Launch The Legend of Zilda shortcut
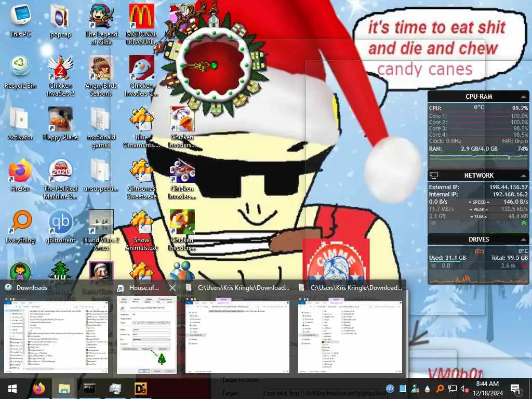The height and width of the screenshot is (399, 532). (101, 24)
